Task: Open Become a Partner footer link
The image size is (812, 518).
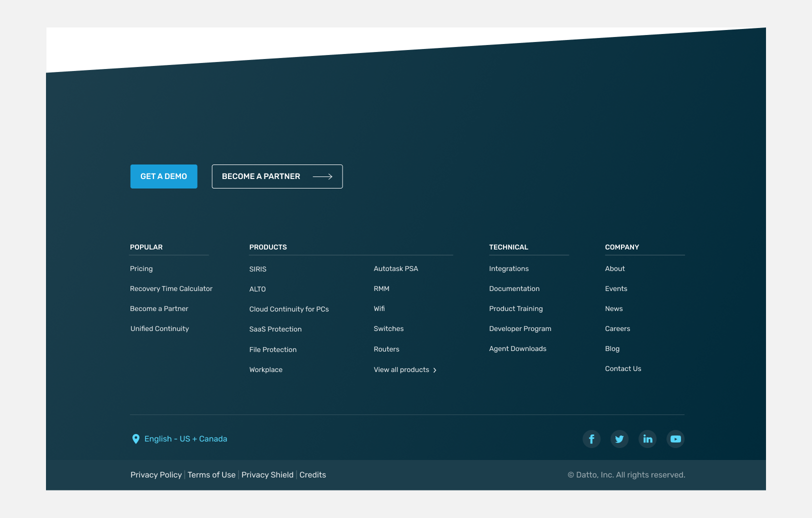Action: [x=159, y=308]
